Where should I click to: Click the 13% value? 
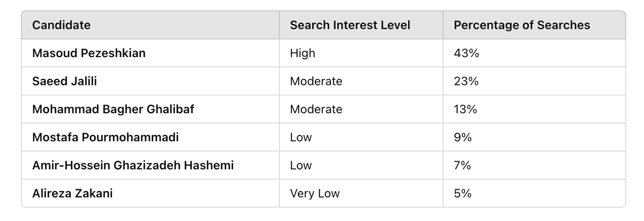point(465,109)
